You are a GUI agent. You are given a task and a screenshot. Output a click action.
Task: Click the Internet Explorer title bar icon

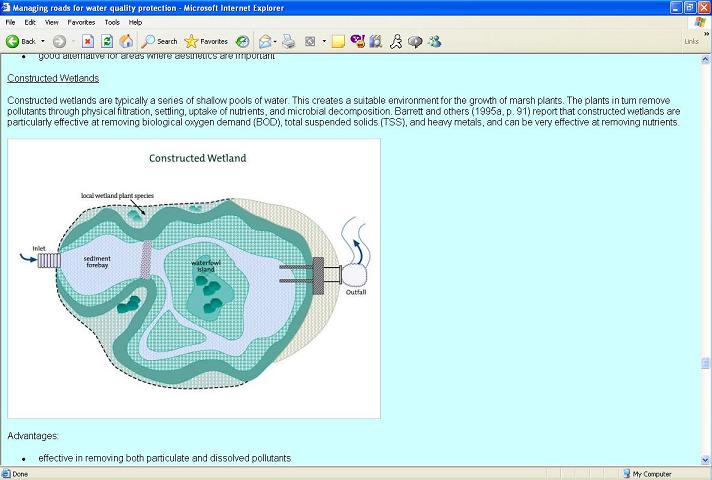coord(6,7)
